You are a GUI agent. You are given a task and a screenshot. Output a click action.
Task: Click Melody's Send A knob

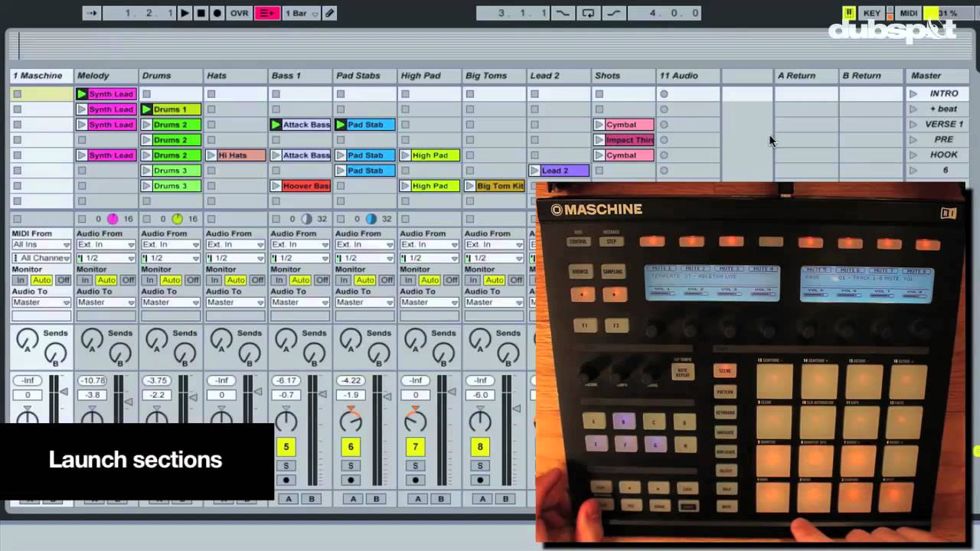(x=92, y=339)
